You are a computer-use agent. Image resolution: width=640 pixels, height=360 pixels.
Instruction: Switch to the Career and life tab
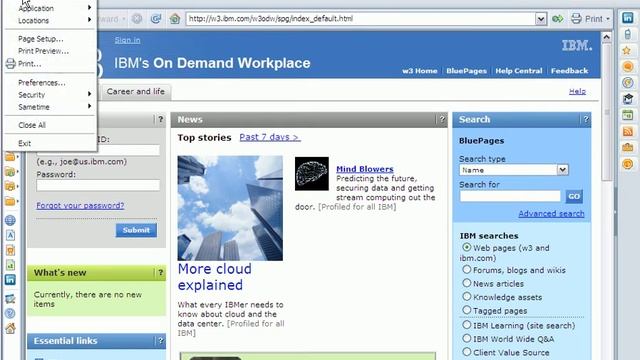(136, 91)
